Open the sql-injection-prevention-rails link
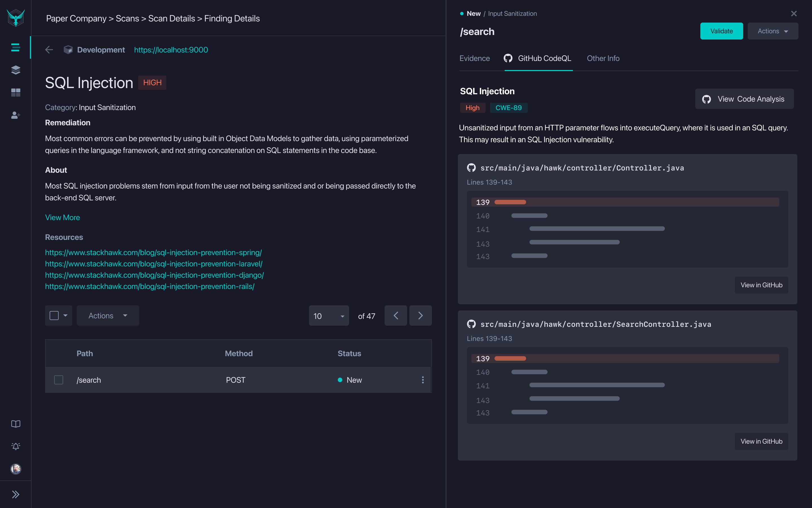Image resolution: width=812 pixels, height=508 pixels. point(150,286)
